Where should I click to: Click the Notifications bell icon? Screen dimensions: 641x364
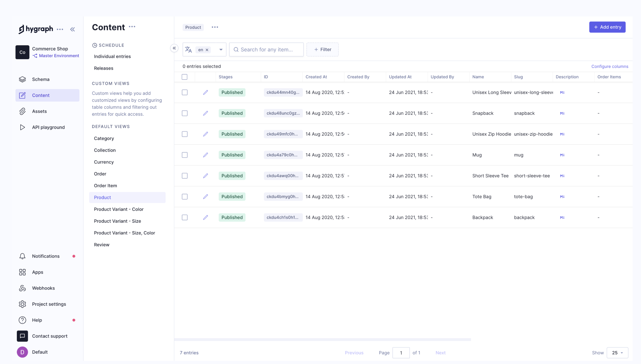pos(22,256)
